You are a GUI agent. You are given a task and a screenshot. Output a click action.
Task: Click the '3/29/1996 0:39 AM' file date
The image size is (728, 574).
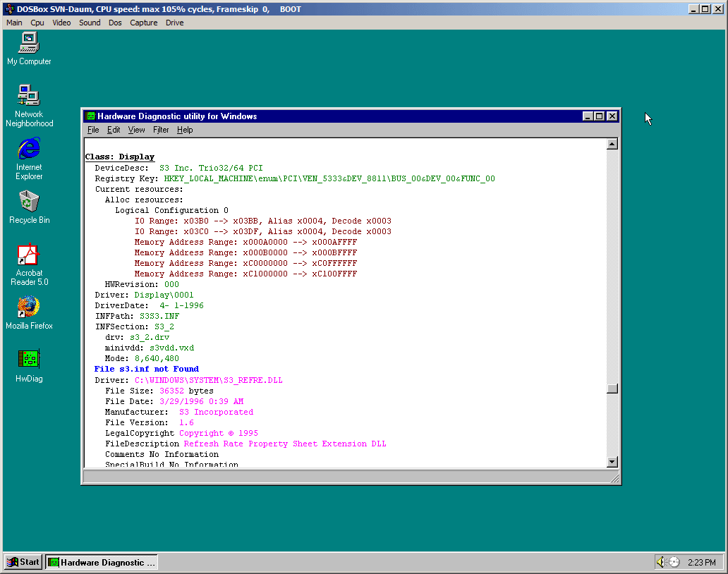click(x=202, y=401)
